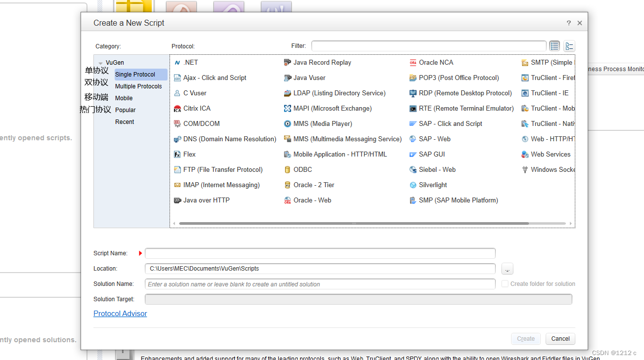
Task: Select the MMS (Multimedia Messaging Service) icon
Action: (288, 139)
